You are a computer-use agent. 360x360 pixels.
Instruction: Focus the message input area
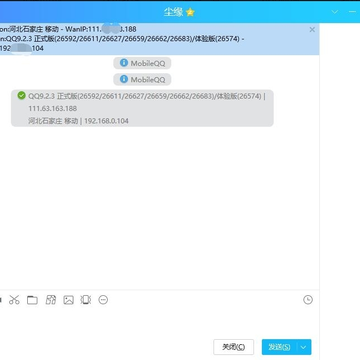pyautogui.click(x=159, y=322)
